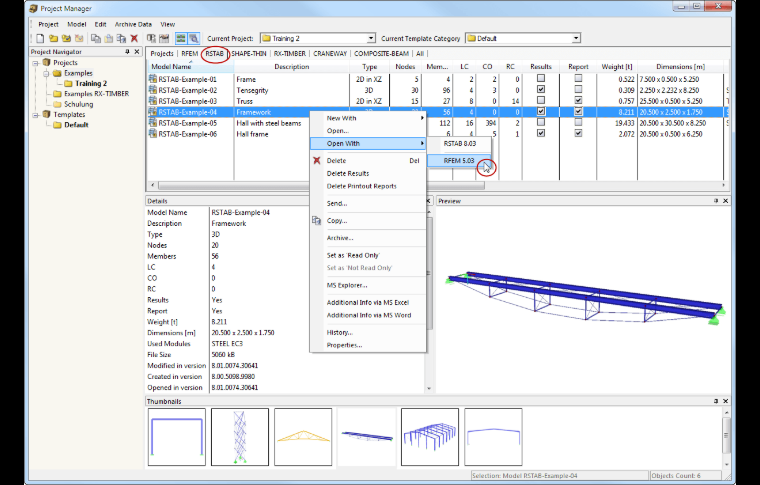
Task: Select Training 2 in Project Navigator
Action: click(91, 83)
